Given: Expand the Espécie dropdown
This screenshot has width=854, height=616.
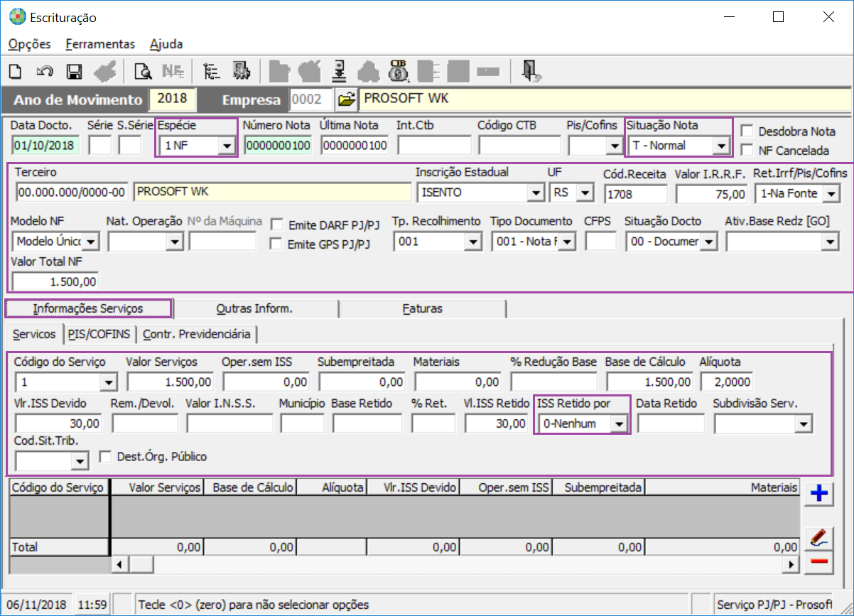Looking at the screenshot, I should 226,146.
